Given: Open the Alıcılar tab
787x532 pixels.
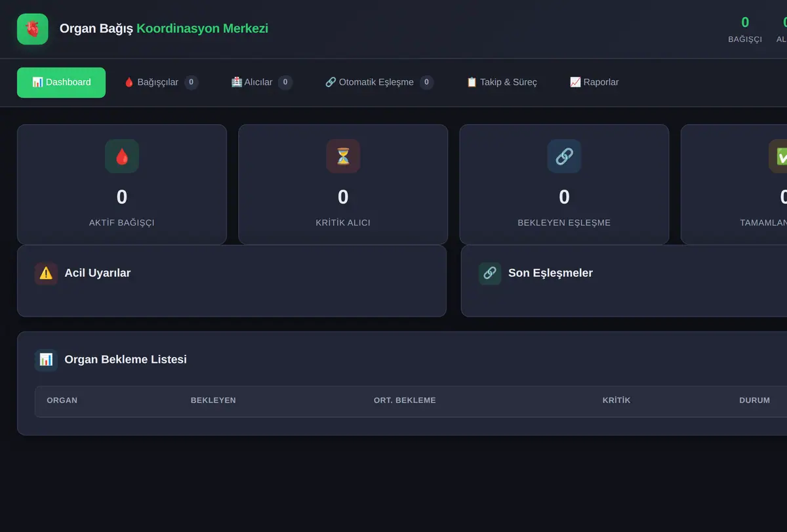Looking at the screenshot, I should 262,83.
